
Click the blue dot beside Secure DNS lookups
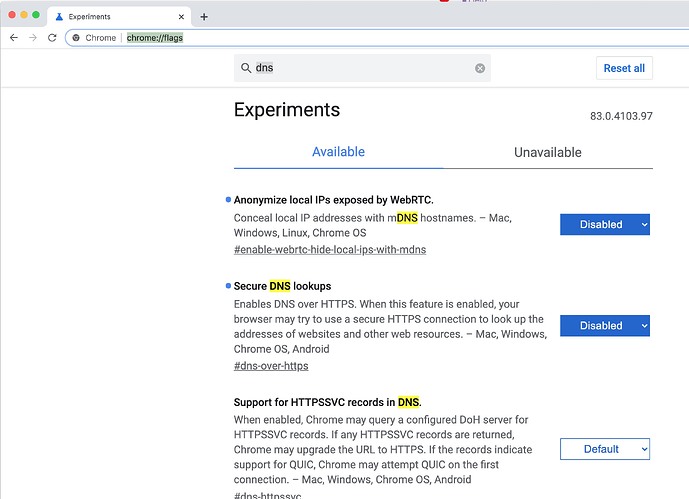click(228, 286)
